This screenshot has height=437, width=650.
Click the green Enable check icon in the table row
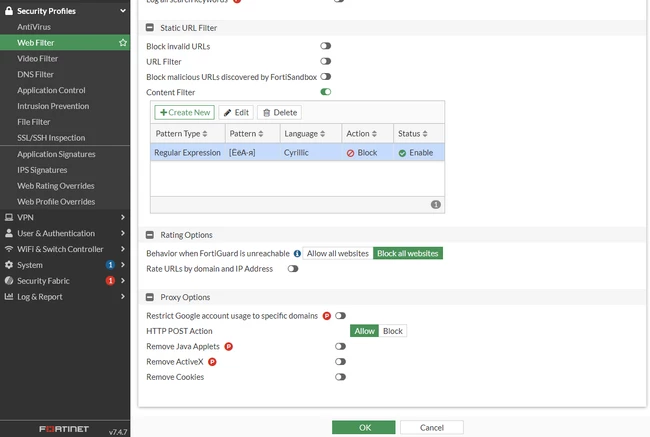pyautogui.click(x=402, y=153)
